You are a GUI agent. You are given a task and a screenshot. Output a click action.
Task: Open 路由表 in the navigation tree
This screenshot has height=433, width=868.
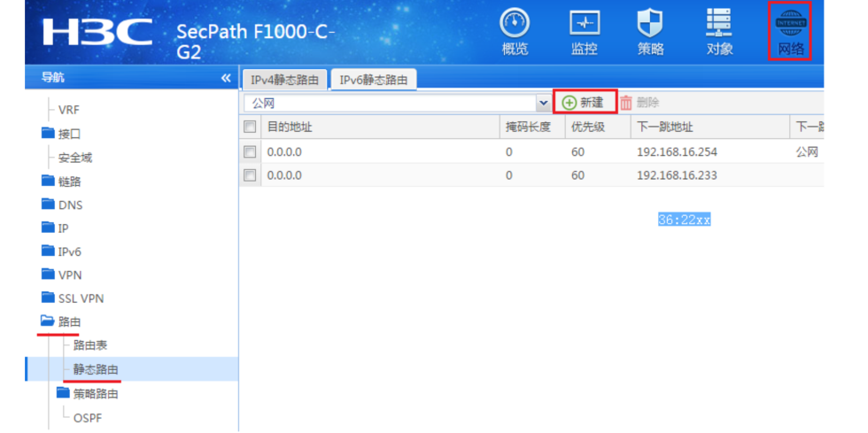[x=90, y=345]
